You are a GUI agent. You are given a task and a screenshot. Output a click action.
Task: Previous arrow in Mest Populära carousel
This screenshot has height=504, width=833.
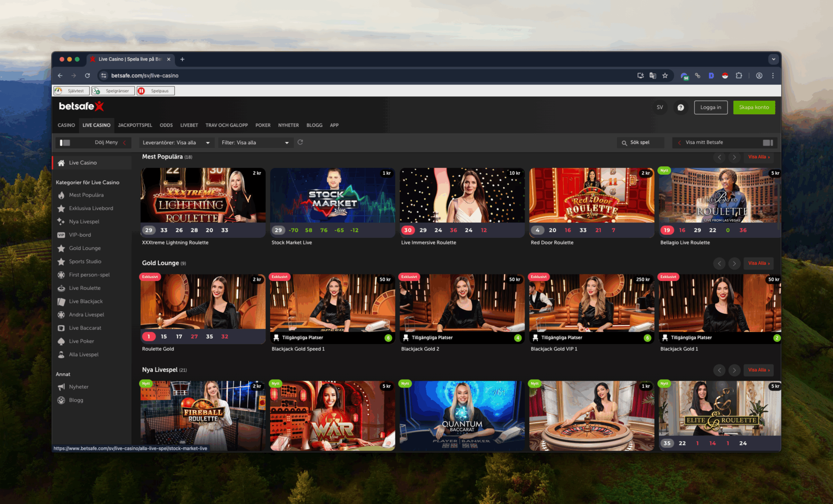[719, 157]
